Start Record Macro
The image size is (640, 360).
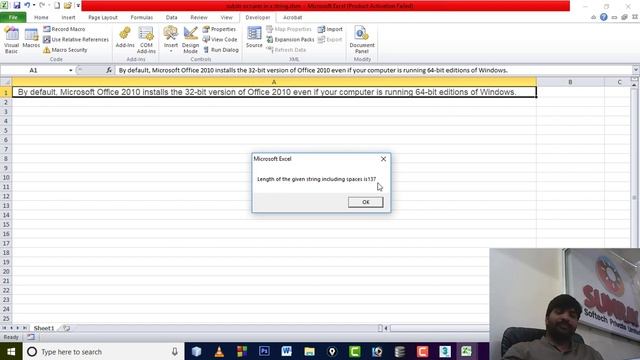(x=64, y=29)
